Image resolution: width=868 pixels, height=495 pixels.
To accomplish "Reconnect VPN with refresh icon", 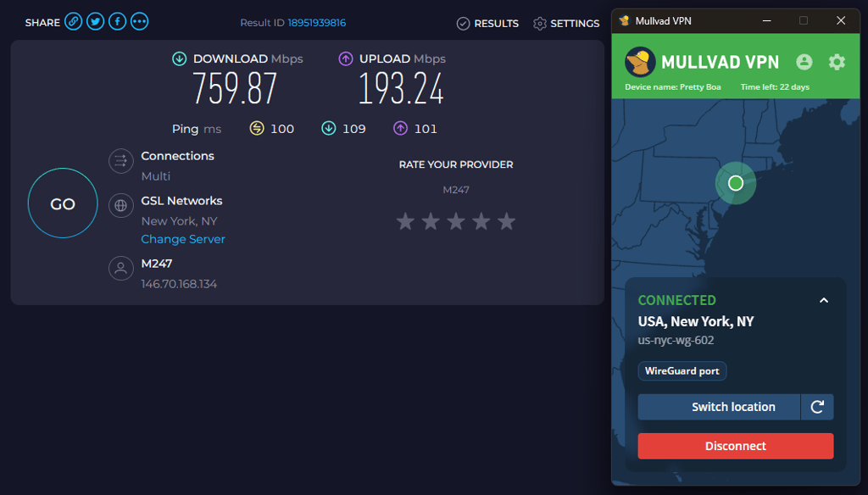I will tap(818, 407).
